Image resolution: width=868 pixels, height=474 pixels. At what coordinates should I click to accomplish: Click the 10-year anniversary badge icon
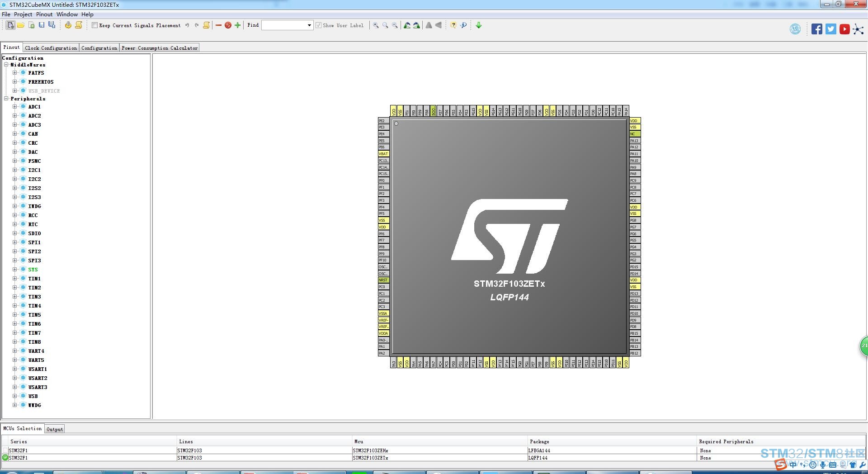pyautogui.click(x=795, y=29)
